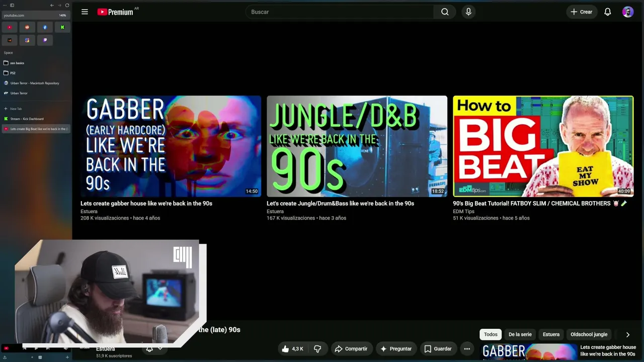
Task: Select the Lets create Big Beat tab
Action: (35, 129)
